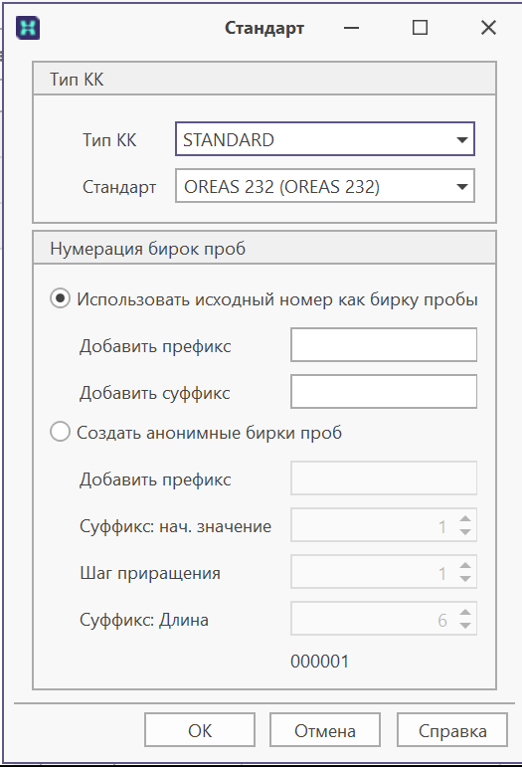
Task: Click the Добавить суффикс input field
Action: [x=384, y=391]
